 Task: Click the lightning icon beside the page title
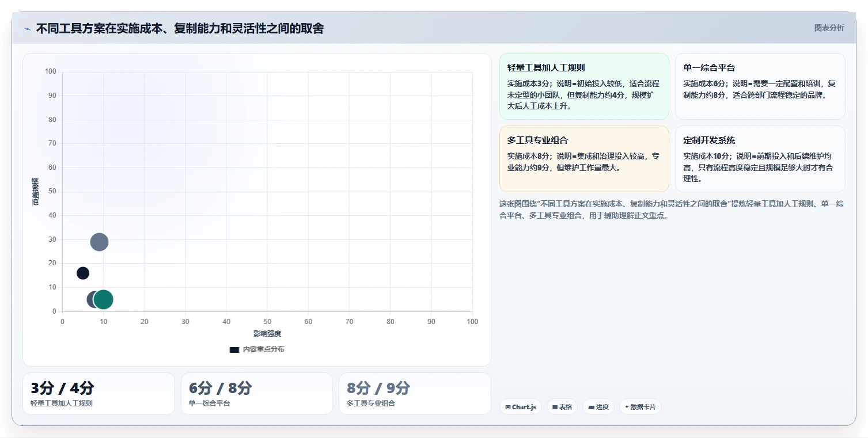(27, 29)
